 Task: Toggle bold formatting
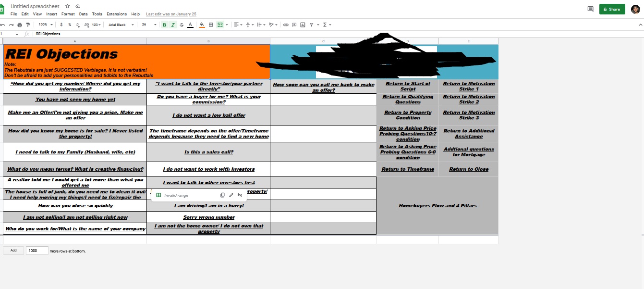[x=165, y=25]
